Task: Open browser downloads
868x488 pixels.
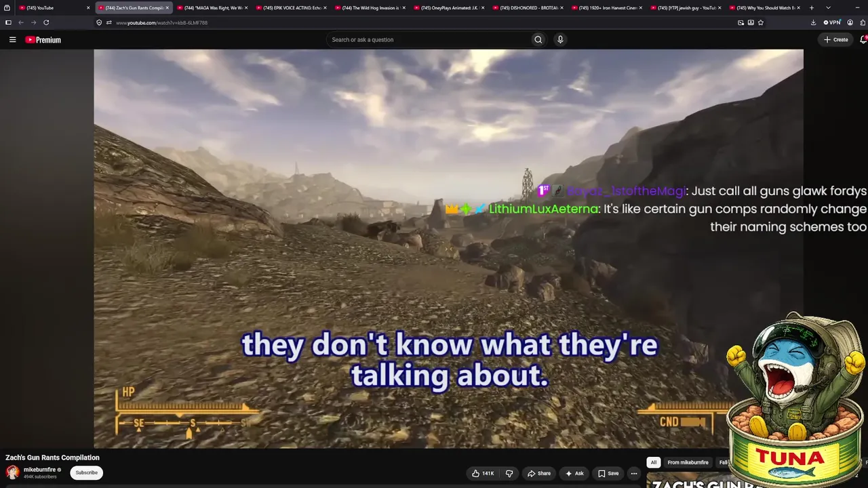Action: [813, 22]
